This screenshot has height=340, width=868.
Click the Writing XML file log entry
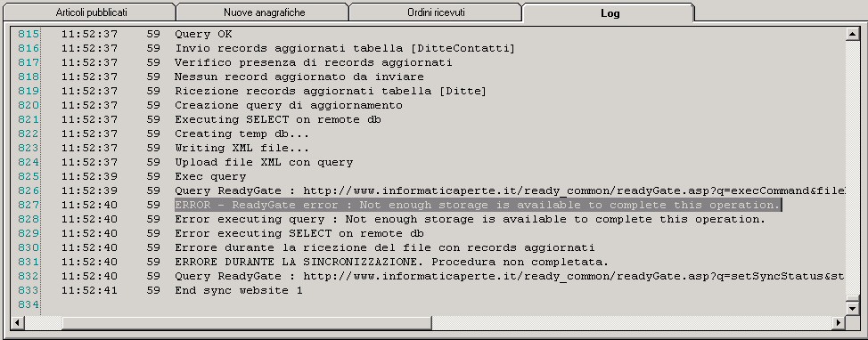point(242,148)
